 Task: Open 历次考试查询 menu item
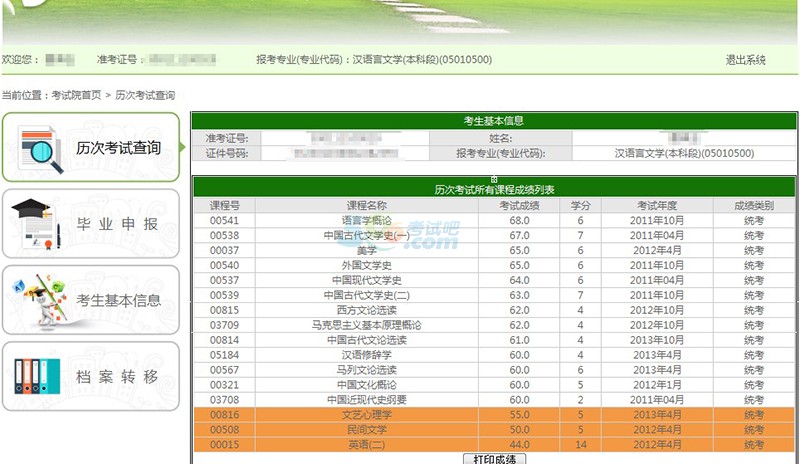coord(91,148)
